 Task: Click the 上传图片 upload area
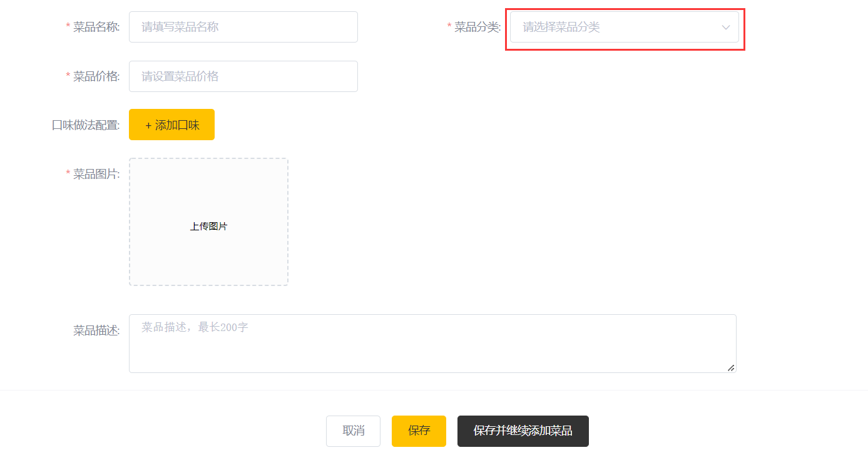[x=208, y=222]
